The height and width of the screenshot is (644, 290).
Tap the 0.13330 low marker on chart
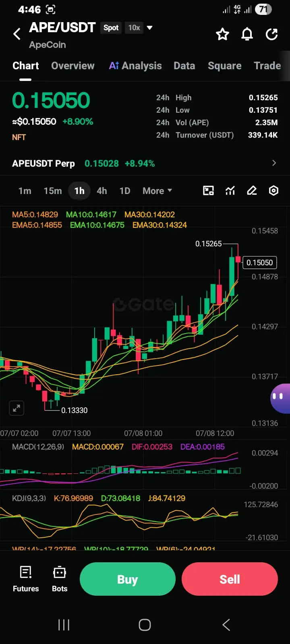74,410
